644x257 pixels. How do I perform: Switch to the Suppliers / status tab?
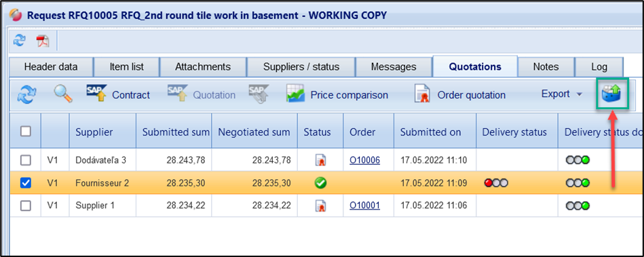(301, 66)
